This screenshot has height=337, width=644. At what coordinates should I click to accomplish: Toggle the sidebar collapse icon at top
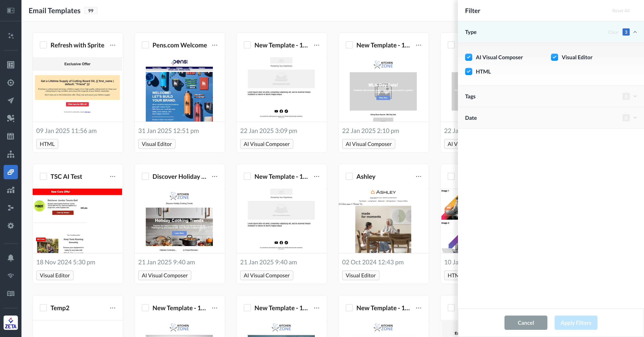coord(11,11)
